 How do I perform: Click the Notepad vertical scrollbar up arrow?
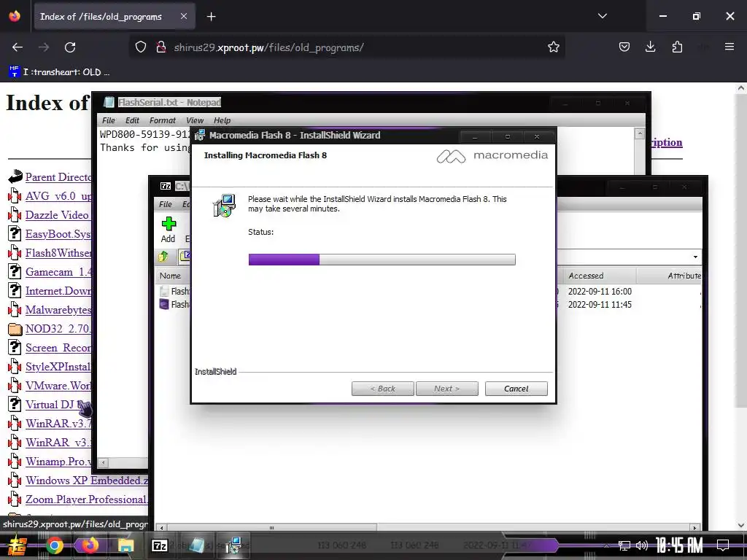[x=640, y=133]
